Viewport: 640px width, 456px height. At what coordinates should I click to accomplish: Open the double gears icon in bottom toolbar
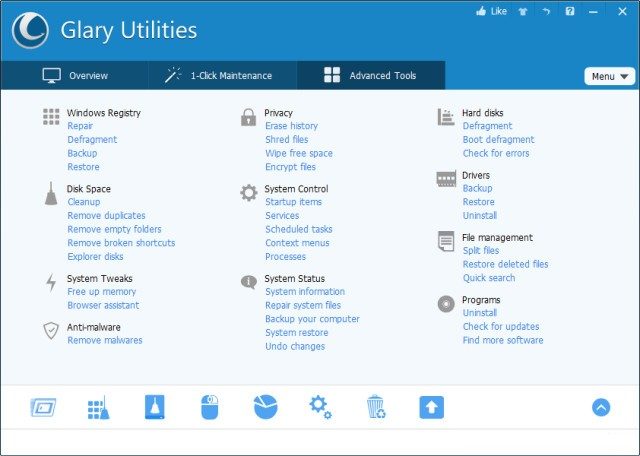pos(320,407)
